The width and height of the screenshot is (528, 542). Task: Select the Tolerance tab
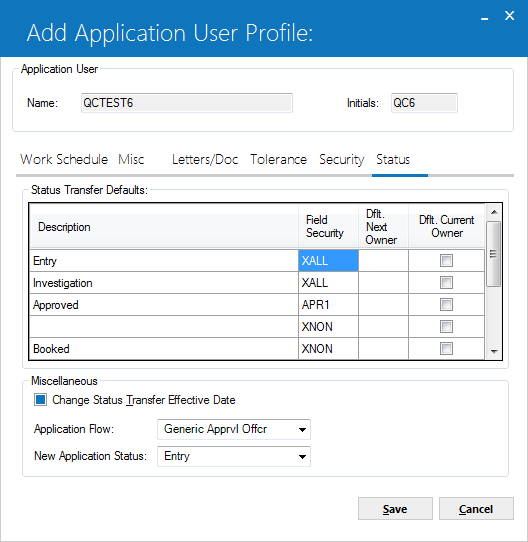[278, 159]
